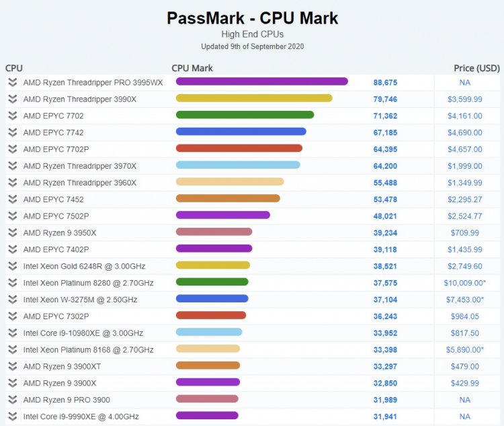The image size is (504, 426).
Task: Expand the AMD EPYC 7702 row chevron
Action: [13, 116]
